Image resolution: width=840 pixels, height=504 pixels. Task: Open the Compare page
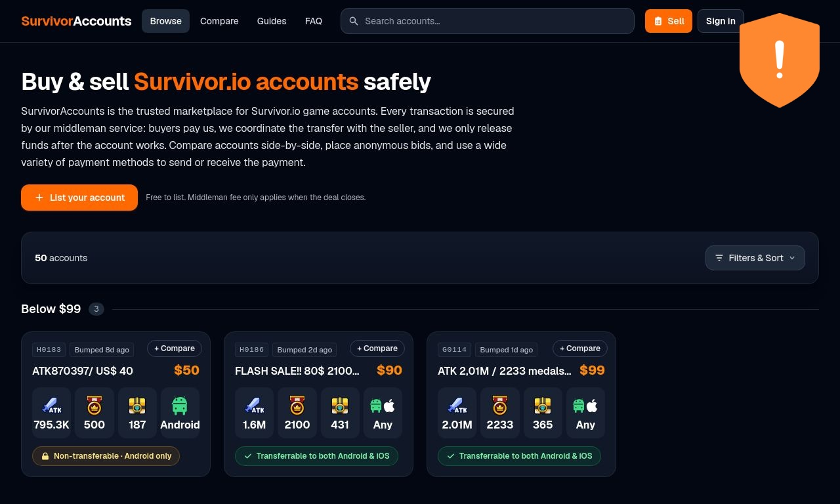pyautogui.click(x=219, y=21)
